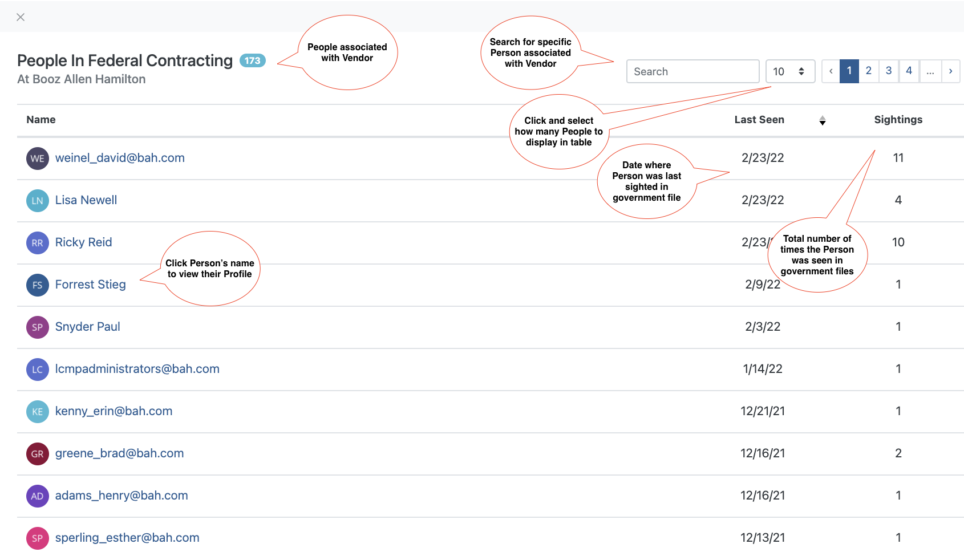Viewport: 964px width, 560px height.
Task: Click the LC avatar for lcmpadministrators
Action: (38, 369)
